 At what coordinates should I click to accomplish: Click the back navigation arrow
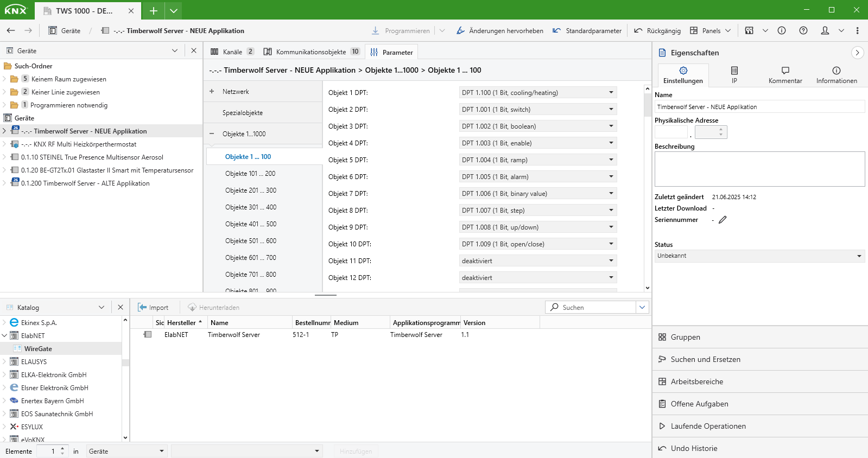click(11, 31)
